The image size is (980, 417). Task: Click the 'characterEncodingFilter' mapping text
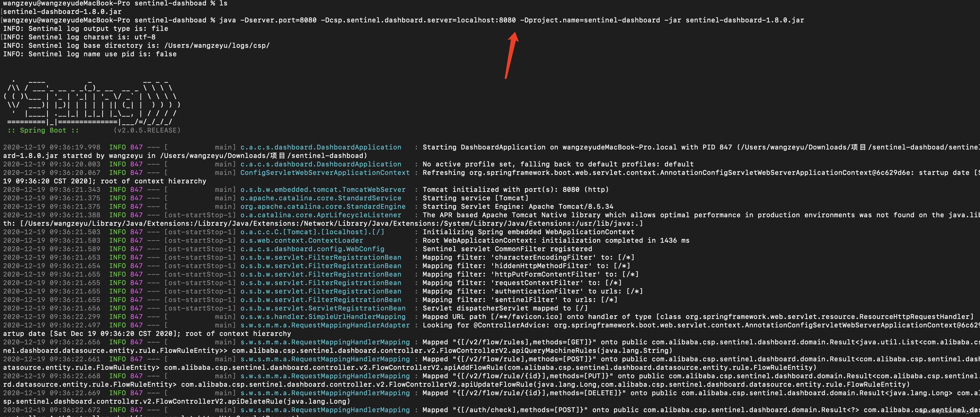[x=543, y=257]
